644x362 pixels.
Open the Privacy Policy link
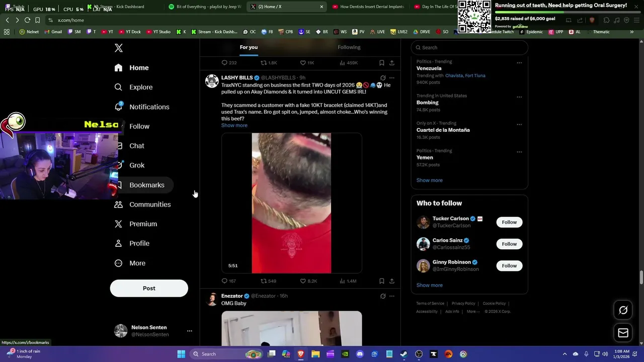click(463, 304)
